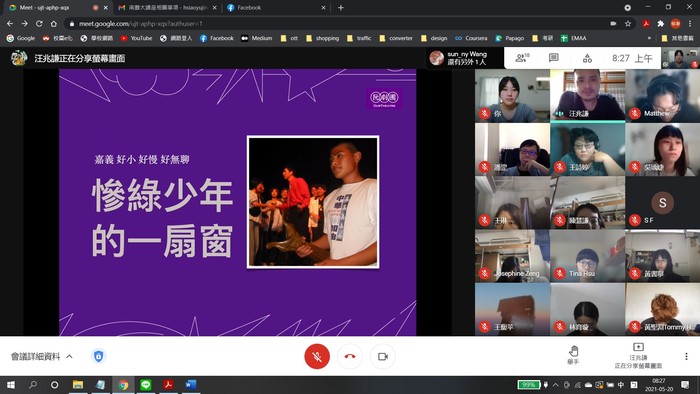The width and height of the screenshot is (700, 394).
Task: Expand the traffic bookmark folder
Action: pos(359,38)
